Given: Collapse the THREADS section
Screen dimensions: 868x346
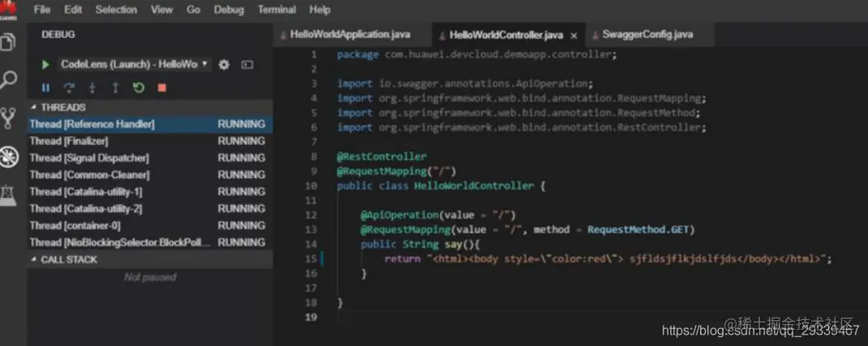Looking at the screenshot, I should tap(150, 107).
